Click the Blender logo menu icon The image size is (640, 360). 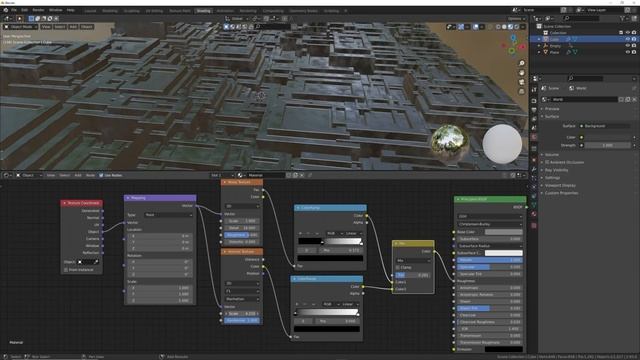[x=6, y=10]
